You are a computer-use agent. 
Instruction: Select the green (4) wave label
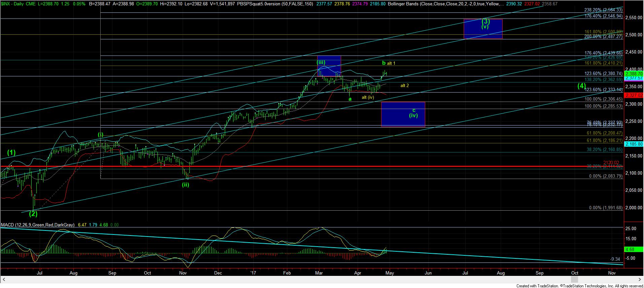click(582, 86)
